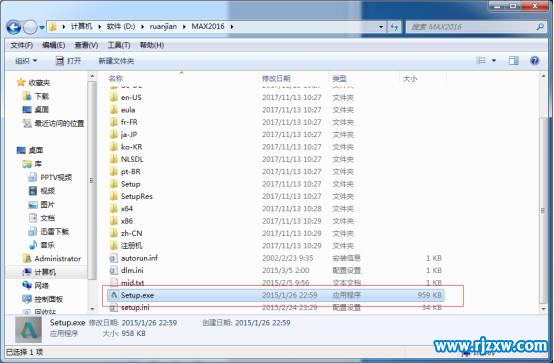The width and height of the screenshot is (554, 363).
Task: Expand the arrow after MAX2016 breadcrumb
Action: point(232,27)
